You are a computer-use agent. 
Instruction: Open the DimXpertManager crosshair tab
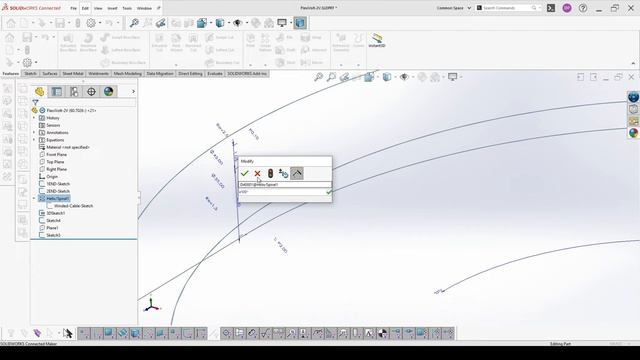(91, 91)
